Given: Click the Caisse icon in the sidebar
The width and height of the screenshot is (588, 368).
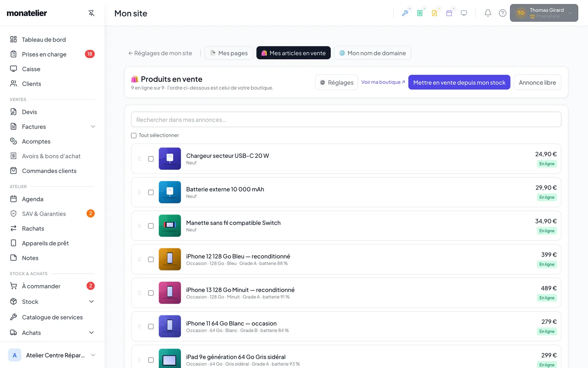Looking at the screenshot, I should [14, 69].
